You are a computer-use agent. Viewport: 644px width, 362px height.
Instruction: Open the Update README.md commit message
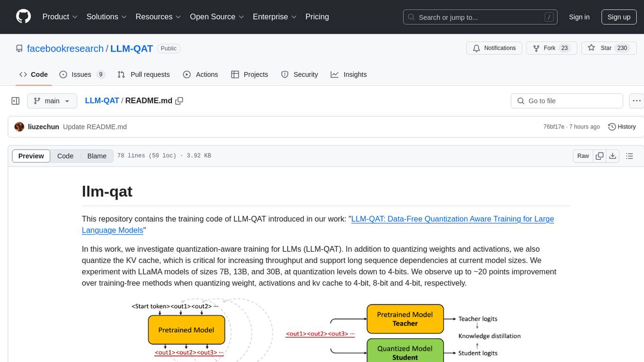coord(95,127)
